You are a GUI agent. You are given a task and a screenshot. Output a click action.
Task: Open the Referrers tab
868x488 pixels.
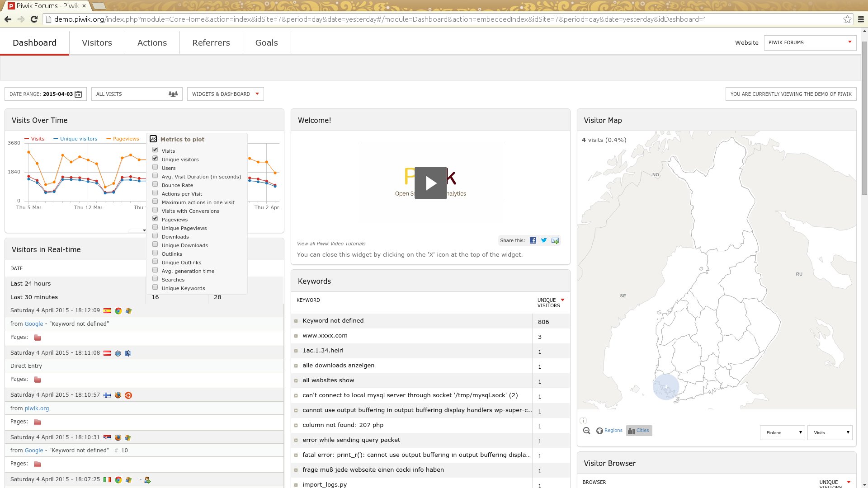[211, 43]
